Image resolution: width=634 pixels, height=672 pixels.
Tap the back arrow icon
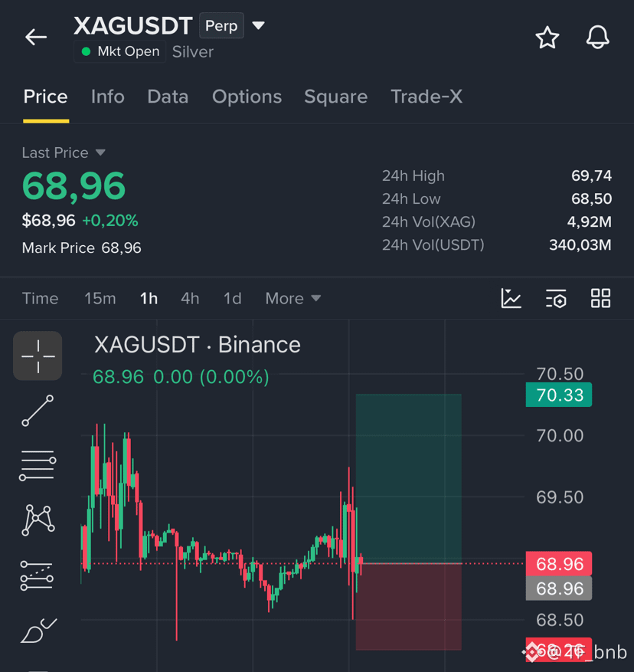(36, 38)
